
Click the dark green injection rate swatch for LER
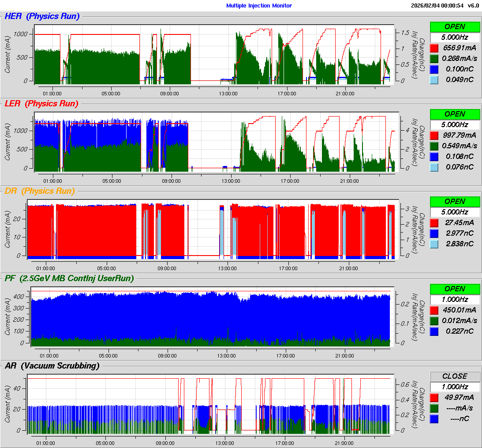point(434,146)
